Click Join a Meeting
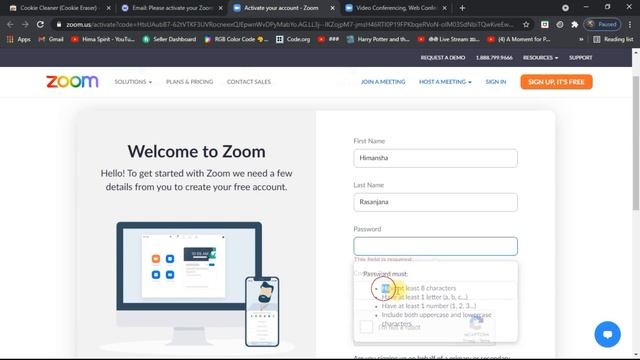 point(383,82)
